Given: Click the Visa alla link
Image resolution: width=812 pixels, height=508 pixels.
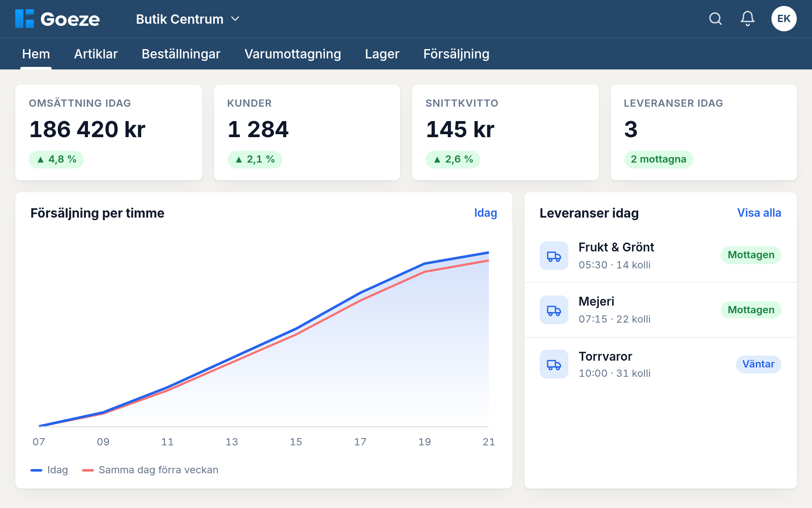Looking at the screenshot, I should [759, 213].
